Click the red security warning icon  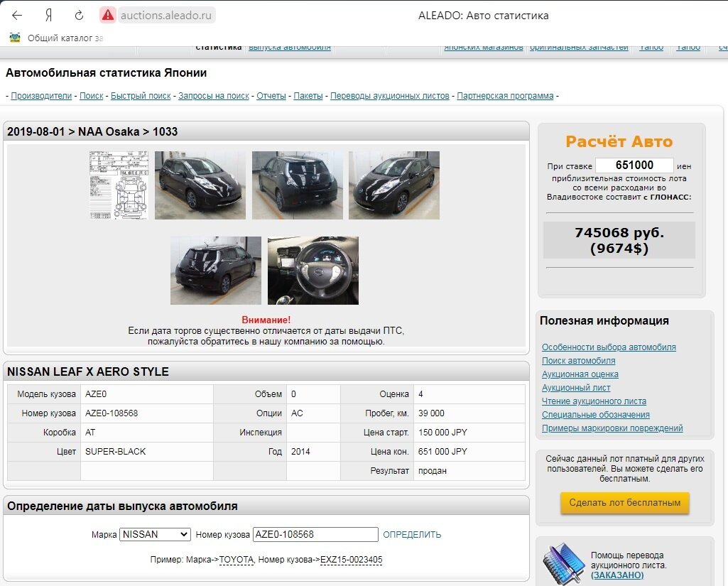[108, 16]
